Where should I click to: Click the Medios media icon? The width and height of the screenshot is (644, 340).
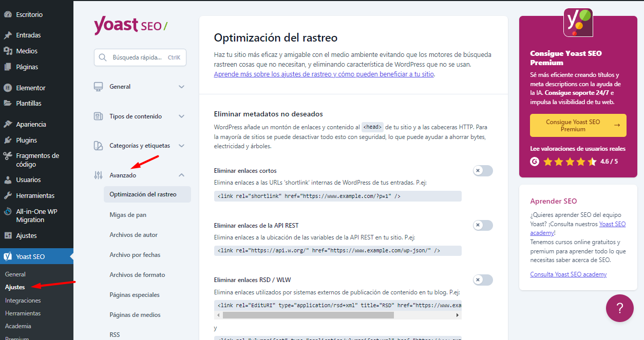click(8, 51)
